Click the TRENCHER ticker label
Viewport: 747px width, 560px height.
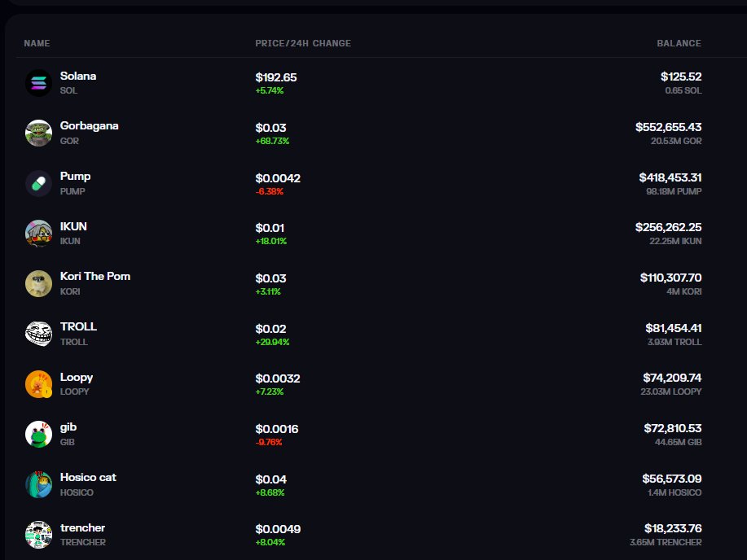pos(83,542)
